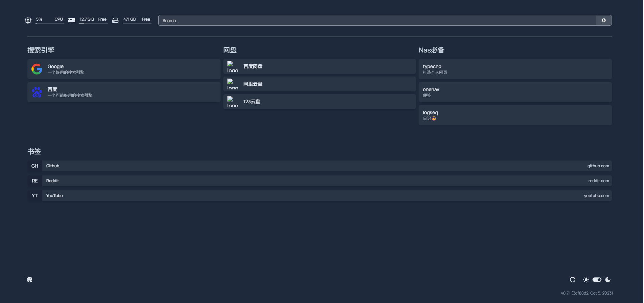644x303 pixels.
Task: Collapse the 搜索引擎 group heading
Action: [41, 50]
